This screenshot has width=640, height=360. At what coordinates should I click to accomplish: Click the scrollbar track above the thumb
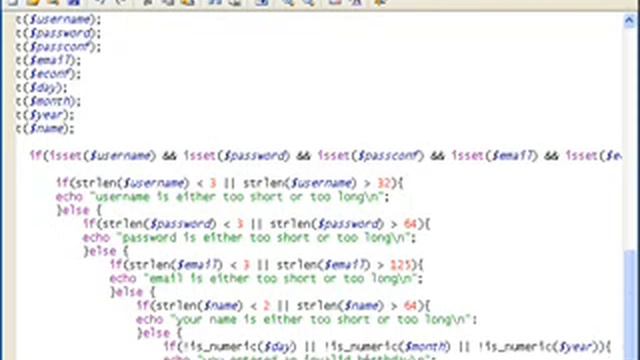pyautogui.click(x=630, y=139)
